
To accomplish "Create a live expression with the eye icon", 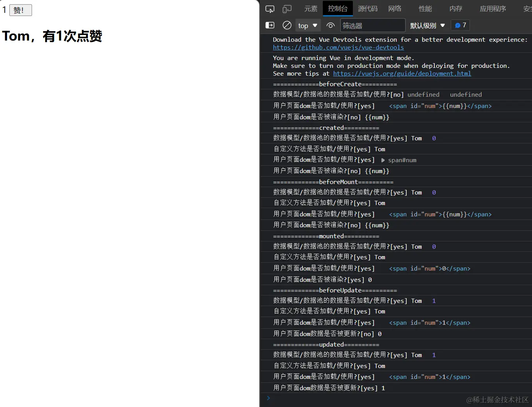I will 330,25.
